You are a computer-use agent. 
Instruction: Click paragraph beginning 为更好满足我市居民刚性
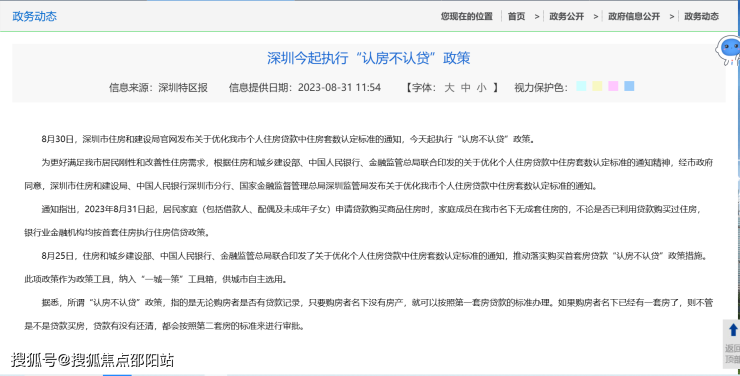click(x=369, y=174)
